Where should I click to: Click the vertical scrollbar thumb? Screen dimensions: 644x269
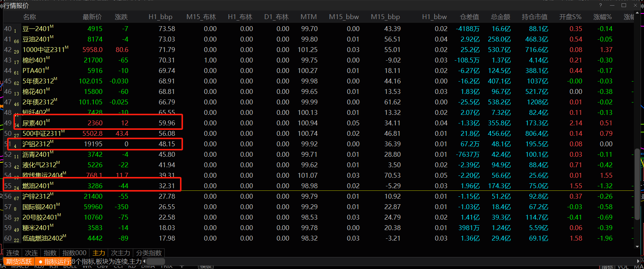click(x=637, y=183)
